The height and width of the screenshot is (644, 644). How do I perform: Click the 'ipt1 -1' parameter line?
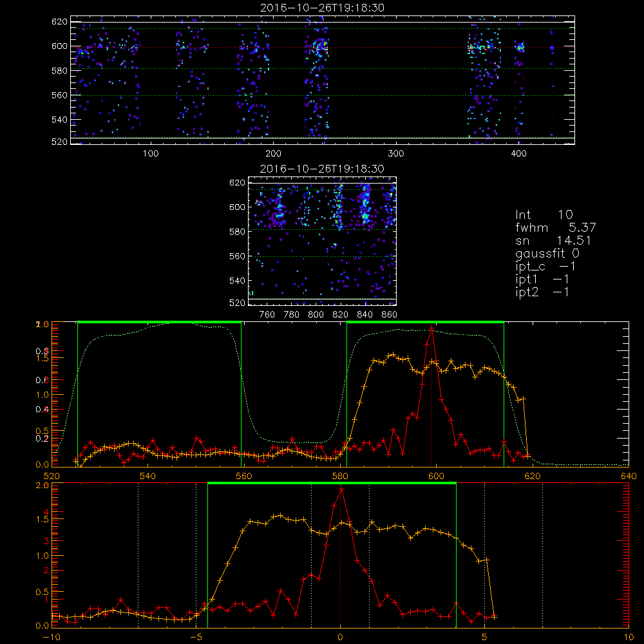pyautogui.click(x=542, y=279)
